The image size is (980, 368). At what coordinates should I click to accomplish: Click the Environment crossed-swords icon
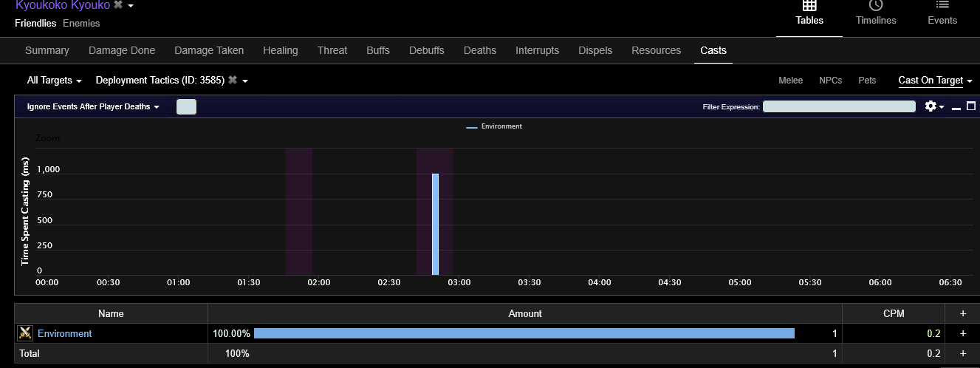[x=25, y=333]
